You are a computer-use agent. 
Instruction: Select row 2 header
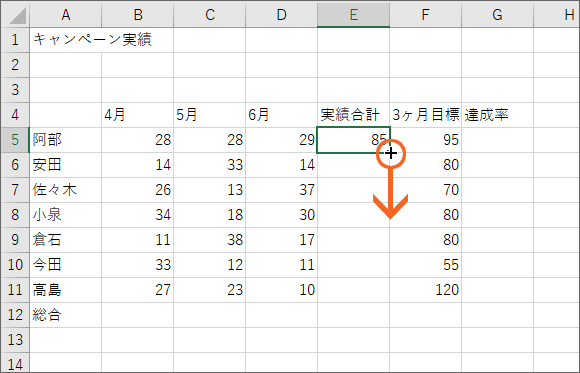(x=15, y=65)
